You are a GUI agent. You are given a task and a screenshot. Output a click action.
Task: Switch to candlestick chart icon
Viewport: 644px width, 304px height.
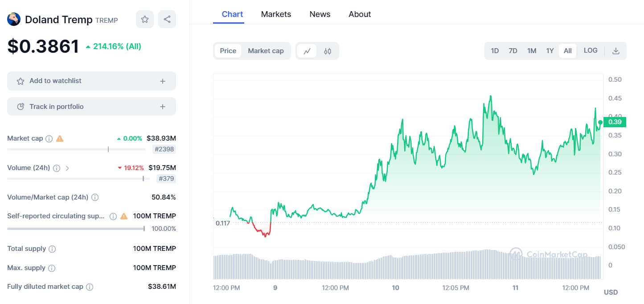click(328, 51)
